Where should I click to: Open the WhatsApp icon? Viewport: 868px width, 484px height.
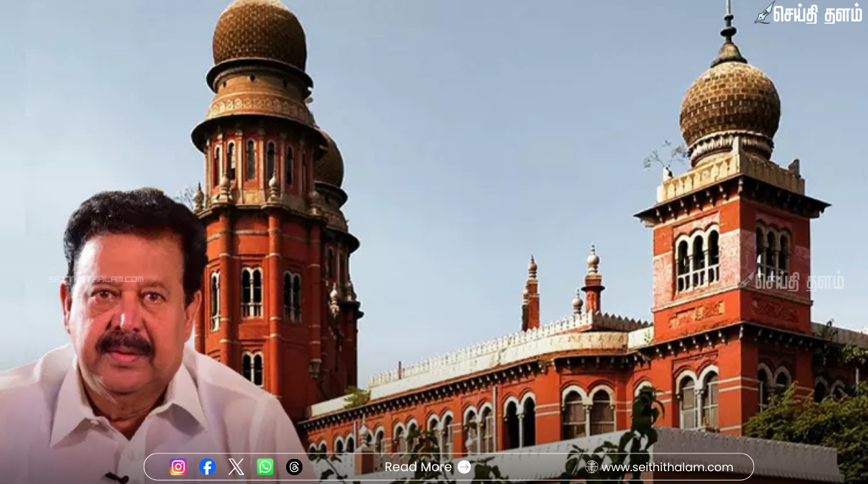pos(264,466)
